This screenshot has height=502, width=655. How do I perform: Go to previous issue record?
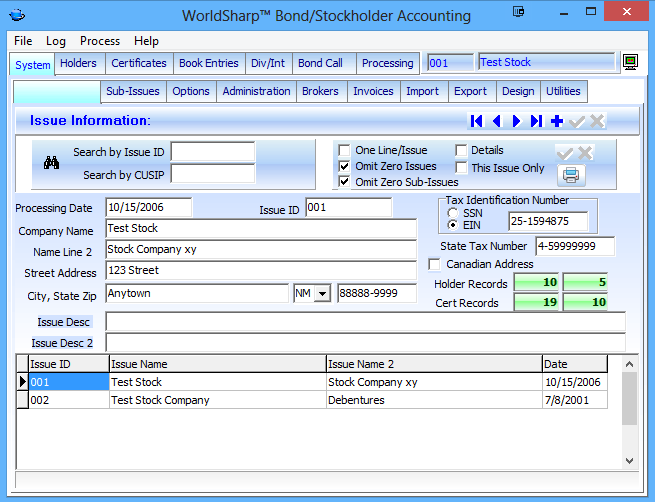496,121
